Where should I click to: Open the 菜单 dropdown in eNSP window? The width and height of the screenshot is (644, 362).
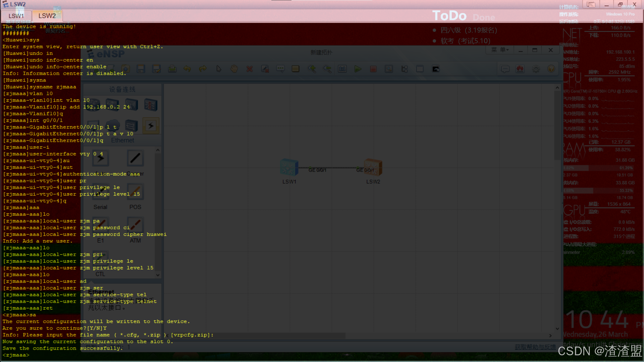click(500, 50)
